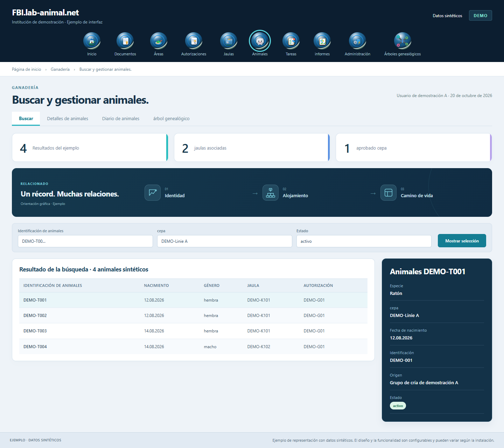Select the Camino de vida layout icon
Image resolution: width=504 pixels, height=448 pixels.
[x=388, y=193]
